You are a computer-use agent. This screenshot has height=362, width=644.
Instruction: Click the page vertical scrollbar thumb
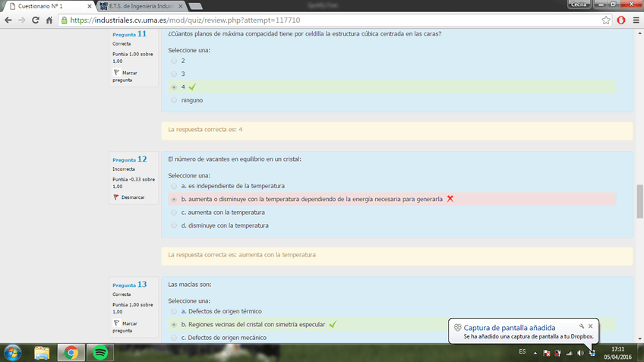click(639, 201)
